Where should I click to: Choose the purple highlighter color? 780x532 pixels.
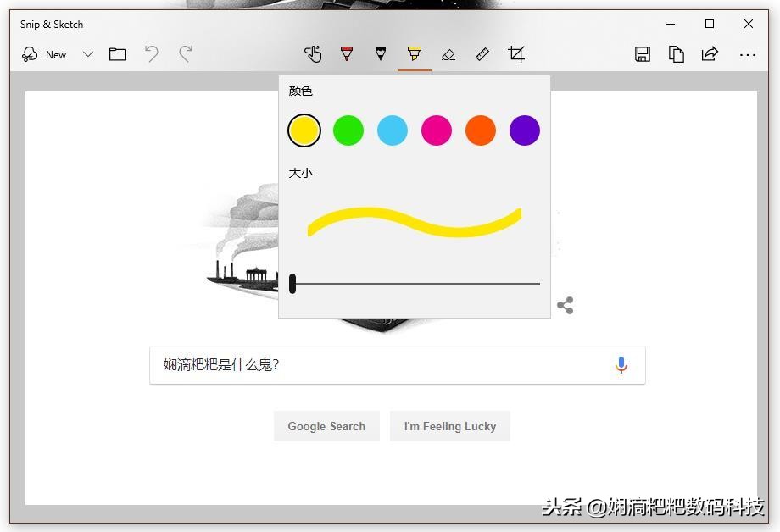524,130
